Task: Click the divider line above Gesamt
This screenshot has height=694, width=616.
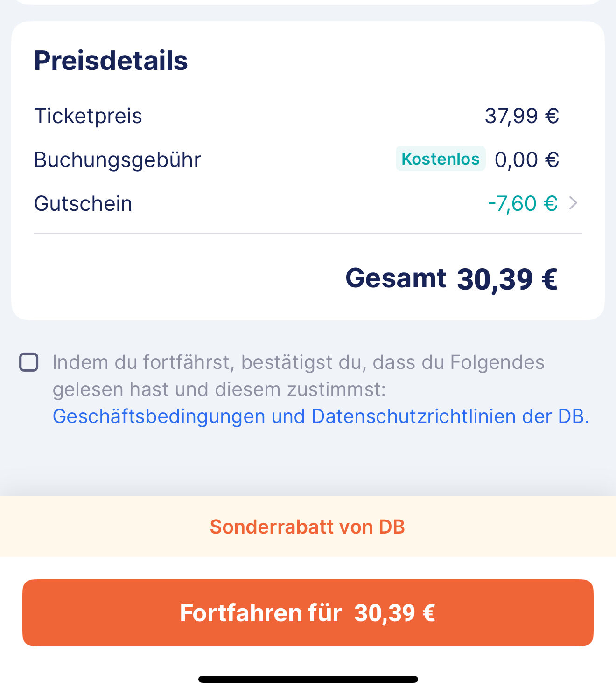Action: point(308,233)
